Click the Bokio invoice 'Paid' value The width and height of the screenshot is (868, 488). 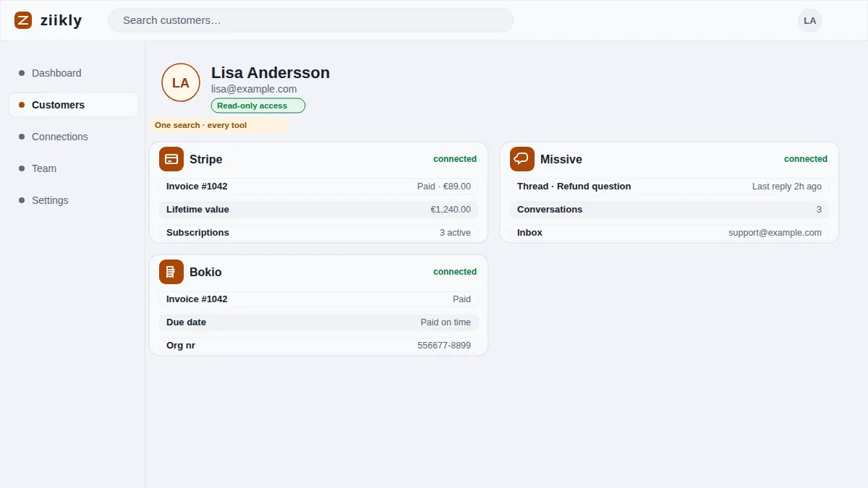pyautogui.click(x=461, y=299)
